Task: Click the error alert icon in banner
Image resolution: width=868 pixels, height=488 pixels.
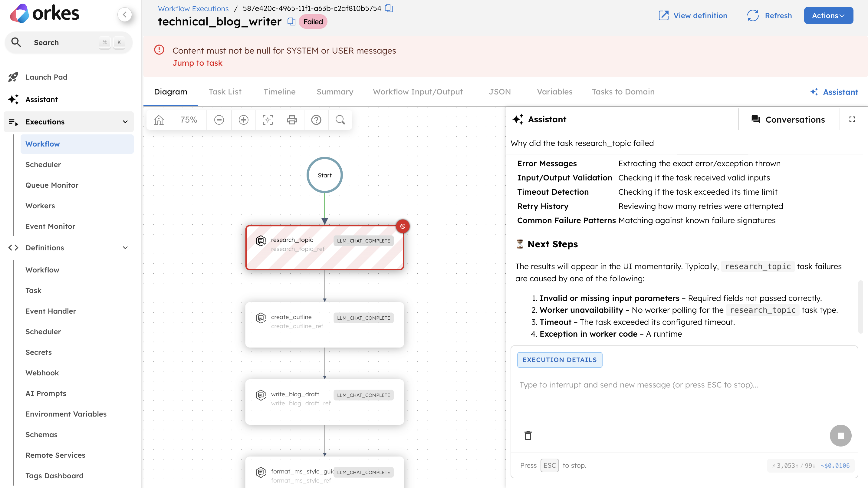Action: pyautogui.click(x=159, y=50)
